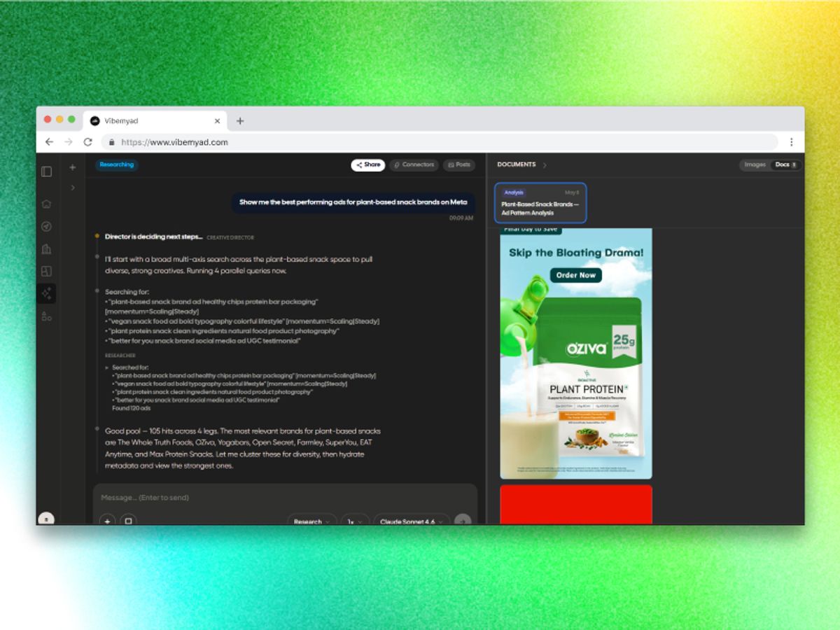This screenshot has height=630, width=840.
Task: Select the Vibemyad browser tab
Action: 155,121
